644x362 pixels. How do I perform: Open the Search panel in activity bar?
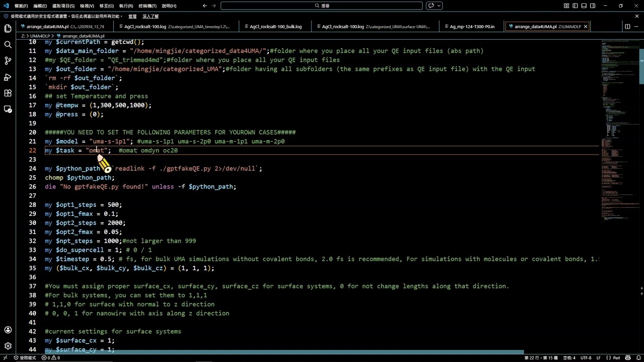coord(8,45)
